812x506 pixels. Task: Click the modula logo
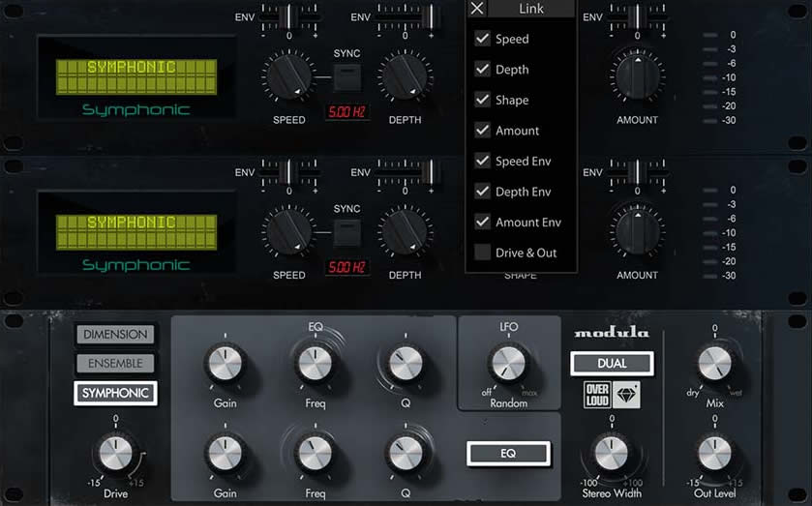pos(612,333)
